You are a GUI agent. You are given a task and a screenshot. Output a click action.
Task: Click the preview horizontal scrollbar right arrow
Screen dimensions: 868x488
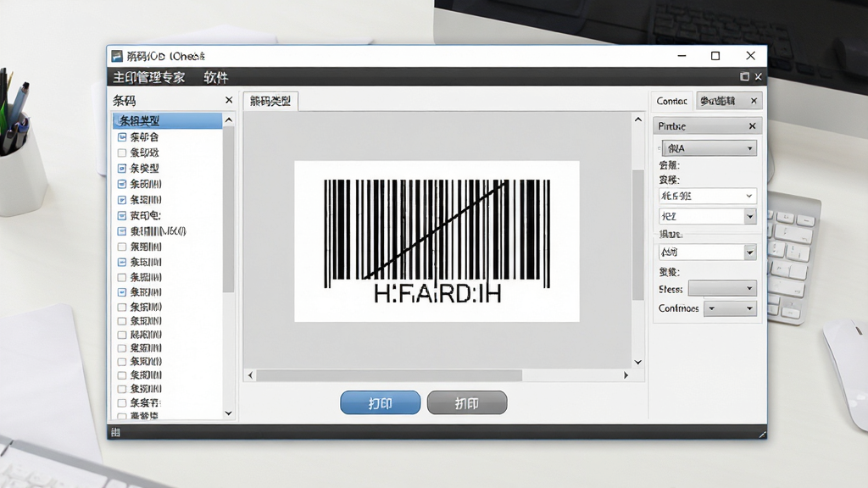[626, 375]
